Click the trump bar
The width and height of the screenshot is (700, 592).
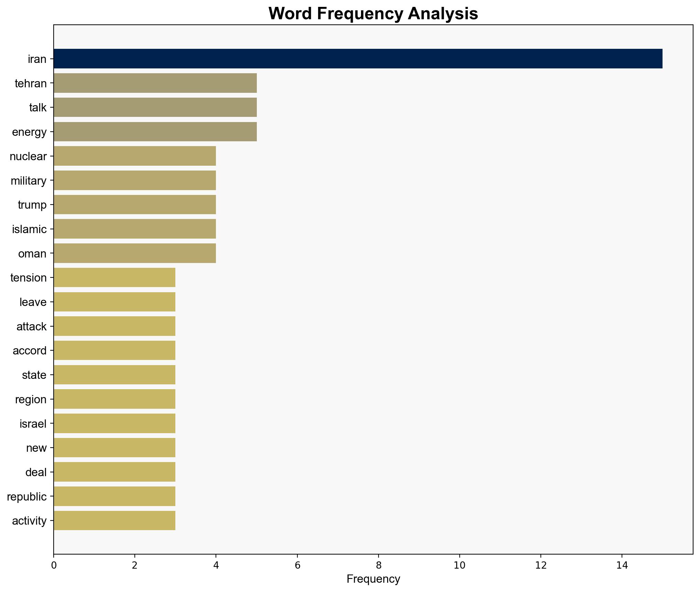135,205
